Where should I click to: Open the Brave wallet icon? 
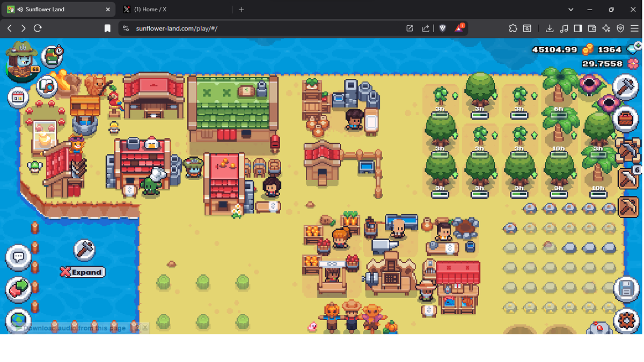[592, 28]
